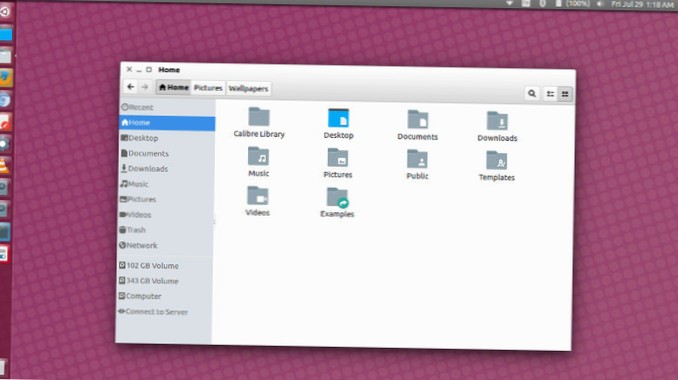Image resolution: width=678 pixels, height=380 pixels.
Task: Select Downloads in the sidebar
Action: point(166,169)
